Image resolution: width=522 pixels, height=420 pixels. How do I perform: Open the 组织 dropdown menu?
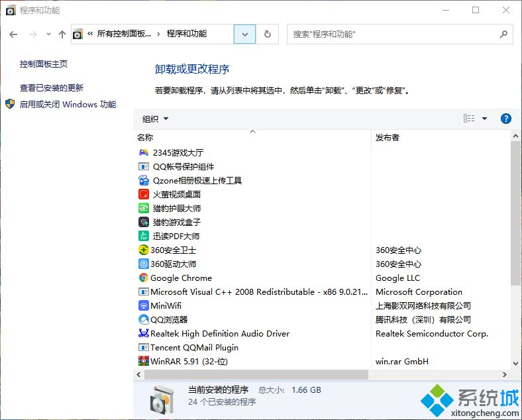(x=155, y=119)
